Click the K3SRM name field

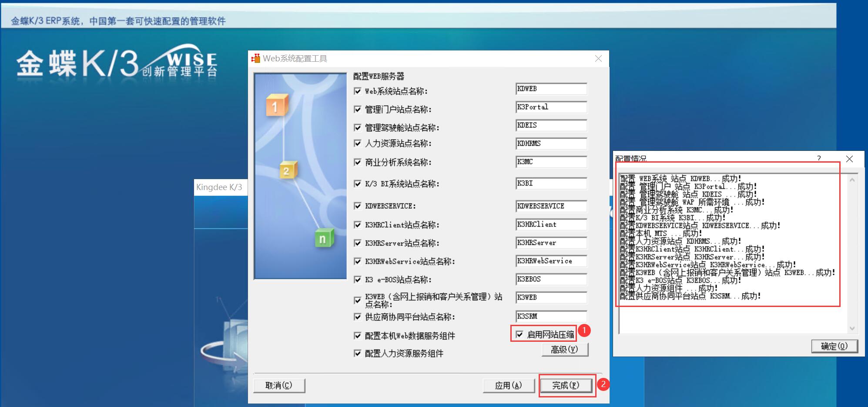(x=551, y=317)
